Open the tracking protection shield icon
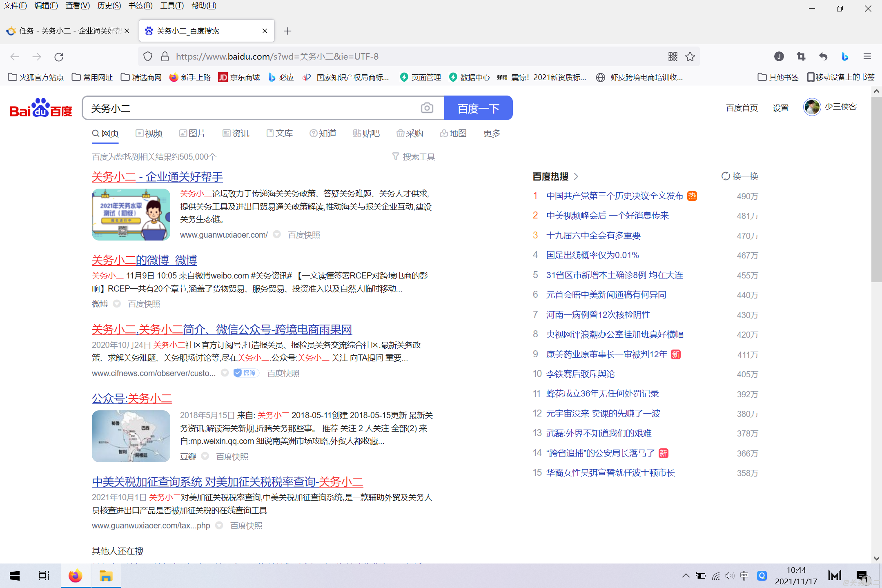The height and width of the screenshot is (588, 882). [x=148, y=56]
